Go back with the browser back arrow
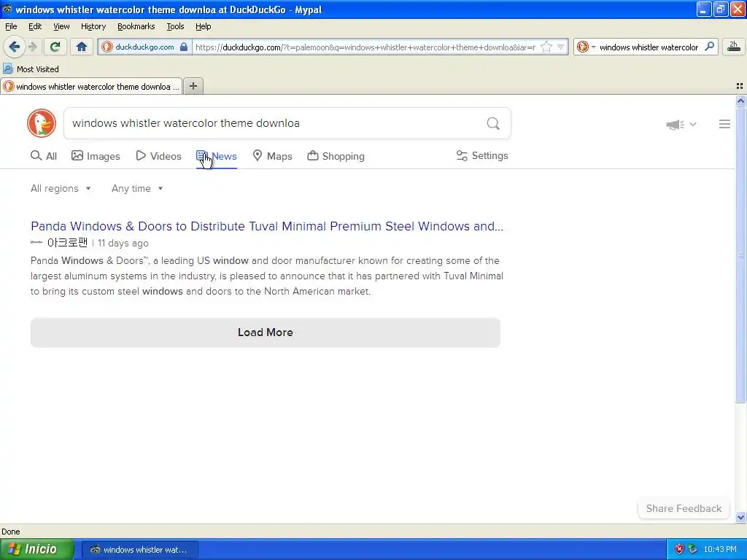 click(15, 47)
